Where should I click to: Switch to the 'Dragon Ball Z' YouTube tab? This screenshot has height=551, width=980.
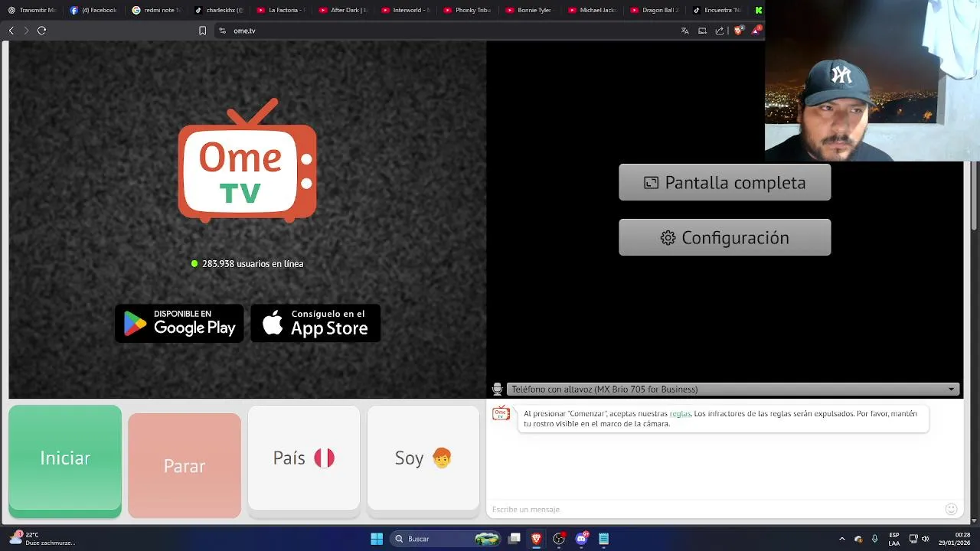[655, 10]
